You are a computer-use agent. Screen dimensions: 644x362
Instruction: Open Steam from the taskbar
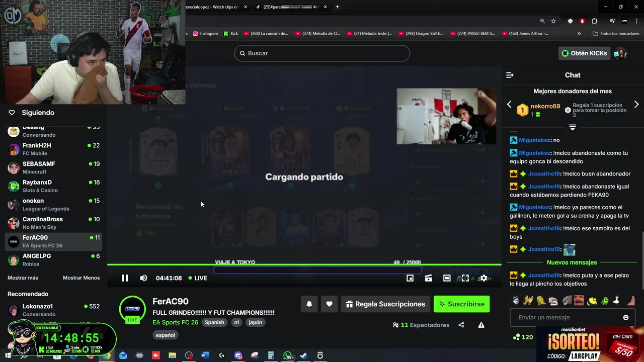[303, 355]
